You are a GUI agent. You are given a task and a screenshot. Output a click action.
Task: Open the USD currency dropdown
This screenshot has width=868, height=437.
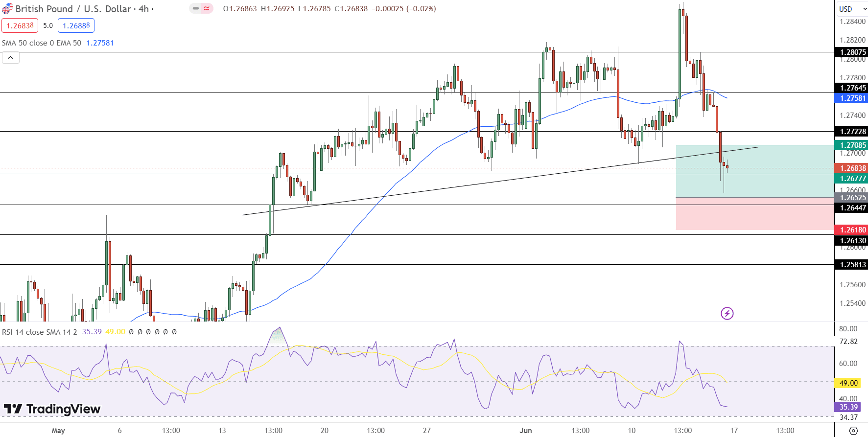(851, 9)
